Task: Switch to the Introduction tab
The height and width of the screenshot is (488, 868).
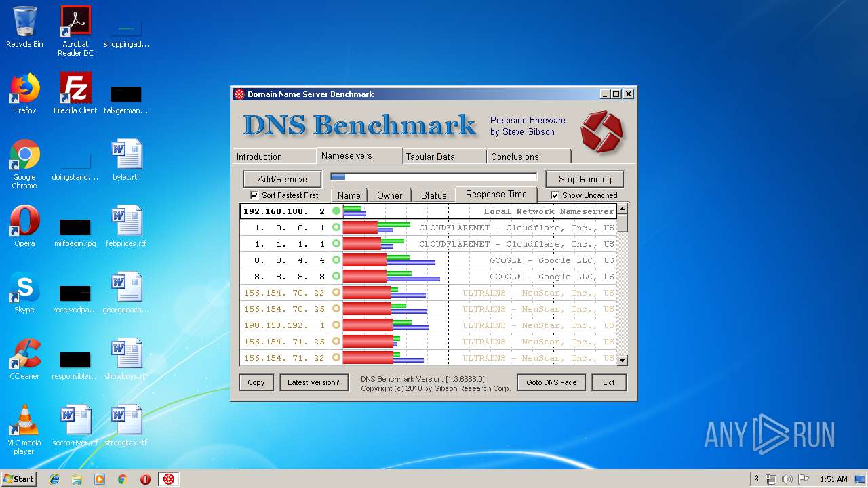Action: (x=274, y=157)
